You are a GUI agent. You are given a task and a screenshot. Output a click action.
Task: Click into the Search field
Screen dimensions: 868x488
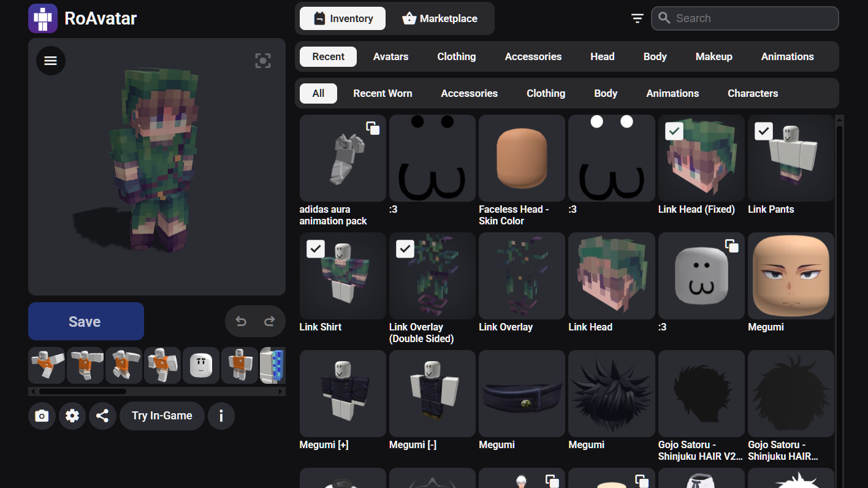(x=745, y=18)
